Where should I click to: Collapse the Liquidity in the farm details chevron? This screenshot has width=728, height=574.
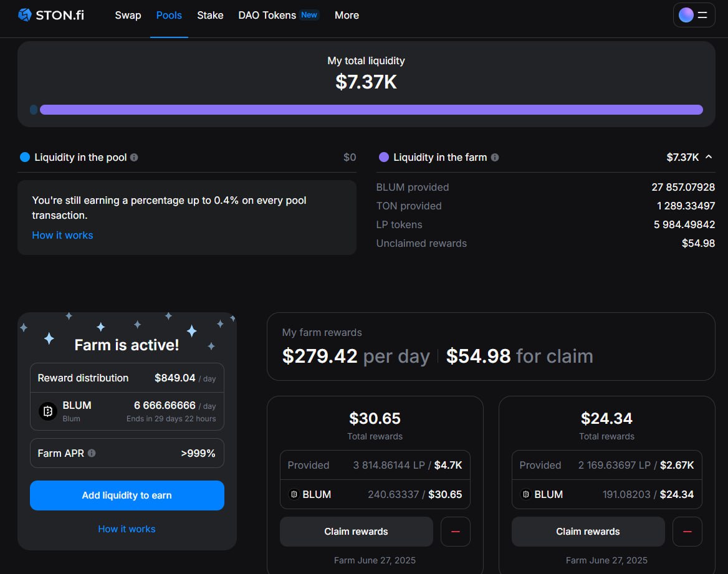pyautogui.click(x=709, y=157)
